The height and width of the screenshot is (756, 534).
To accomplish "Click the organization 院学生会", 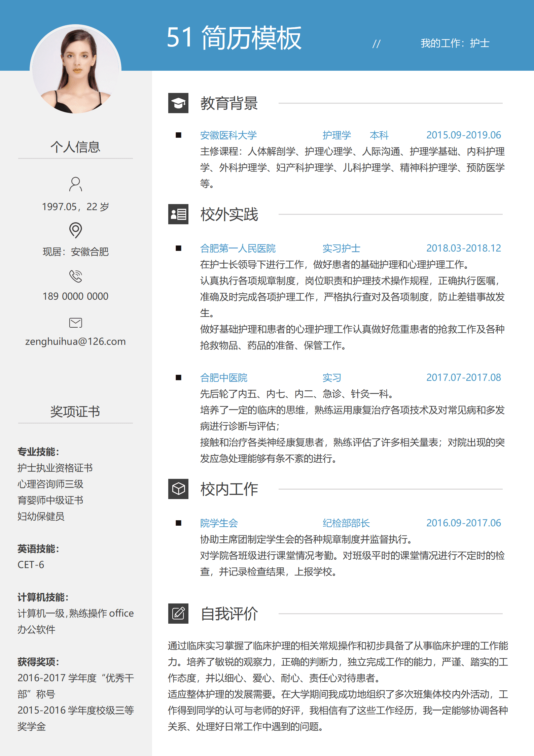I will click(219, 523).
